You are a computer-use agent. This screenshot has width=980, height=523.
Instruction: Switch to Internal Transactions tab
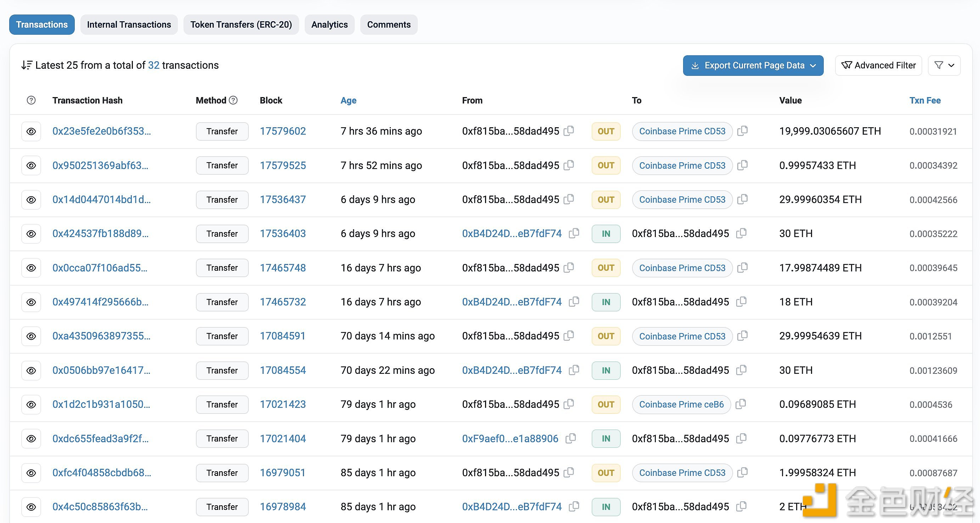(x=129, y=24)
